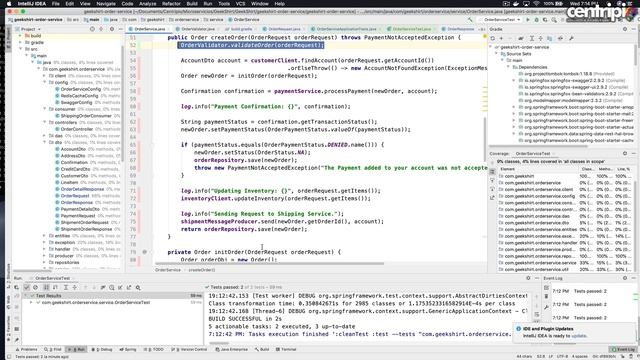Click the plus icon in Gradle toolbar
640x360 pixels.
(501, 38)
